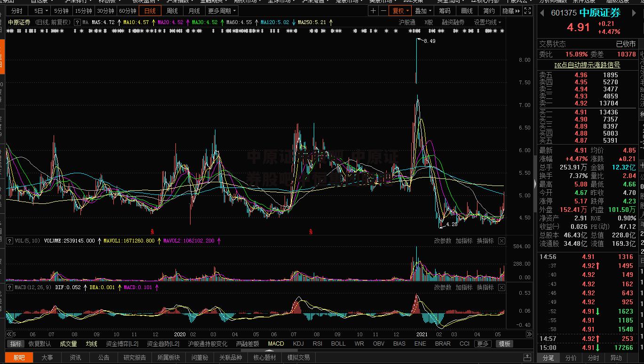Click 加指标 in VOL panel
The image size is (644, 364).
[x=464, y=241]
